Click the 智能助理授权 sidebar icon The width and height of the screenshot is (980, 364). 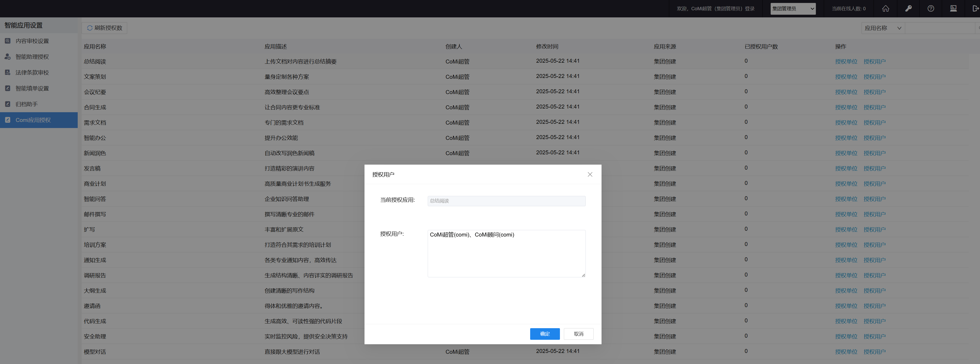tap(8, 57)
